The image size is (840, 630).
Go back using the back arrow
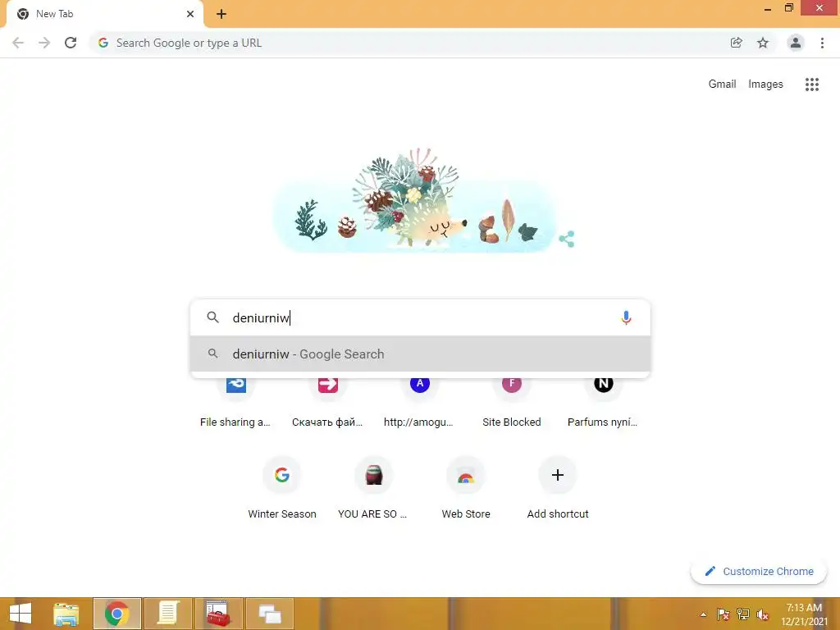click(18, 43)
